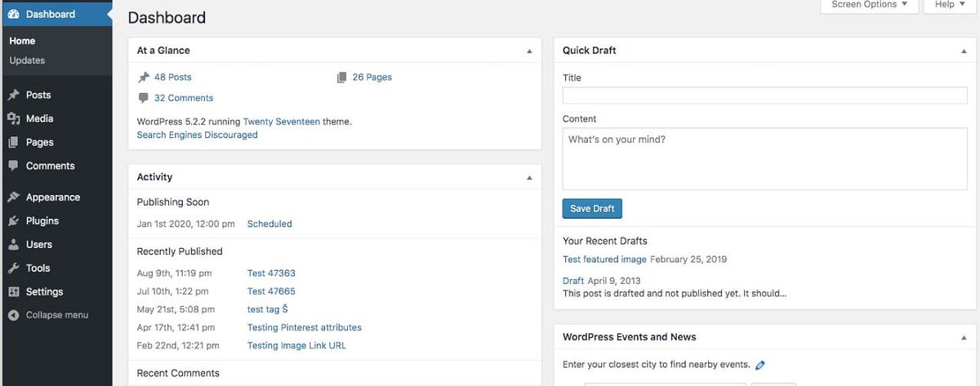The width and height of the screenshot is (980, 386).
Task: Open the Media library icon
Action: [x=13, y=118]
